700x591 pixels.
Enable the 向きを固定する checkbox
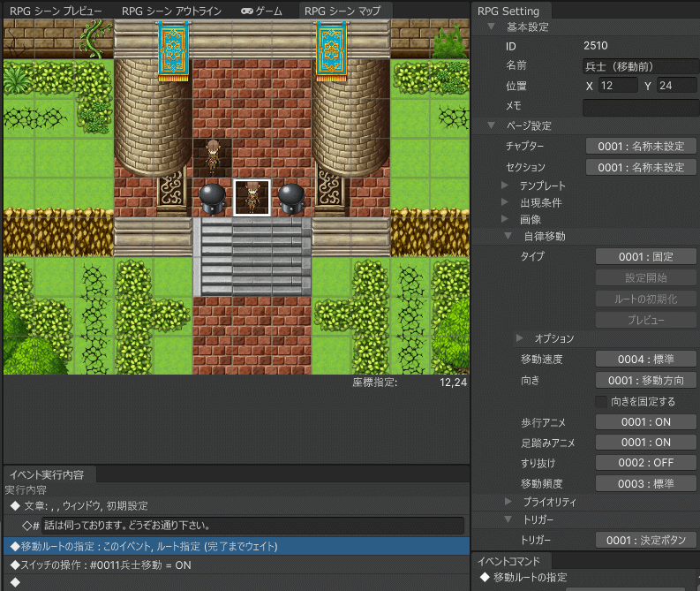coord(601,402)
